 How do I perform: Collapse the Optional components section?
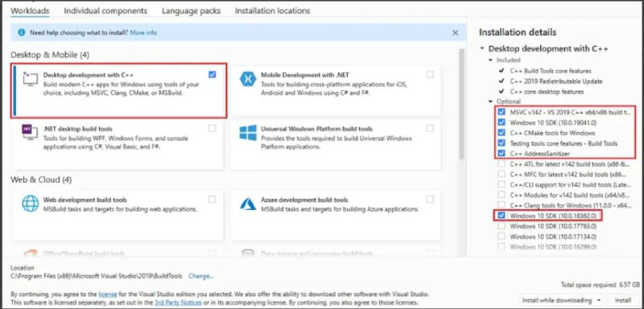[x=490, y=101]
